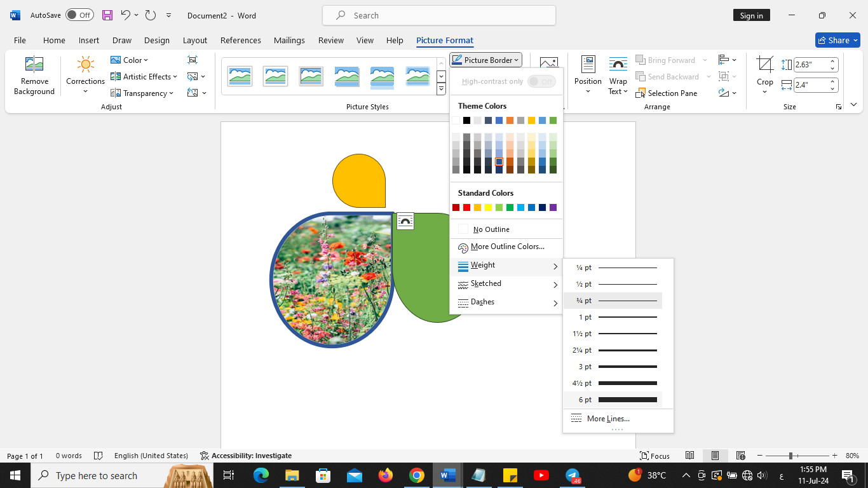Click the Share button
Viewport: 868px width, 488px height.
coord(837,40)
